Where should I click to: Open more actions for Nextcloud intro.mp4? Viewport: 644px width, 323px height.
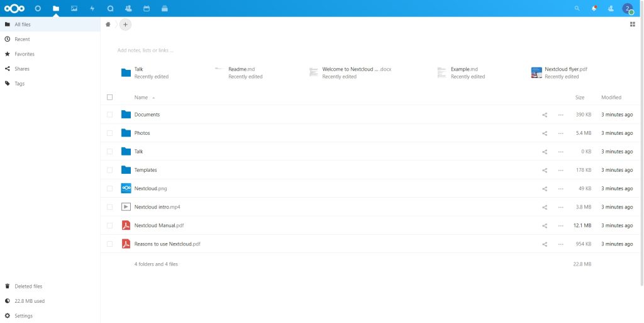[x=560, y=207]
